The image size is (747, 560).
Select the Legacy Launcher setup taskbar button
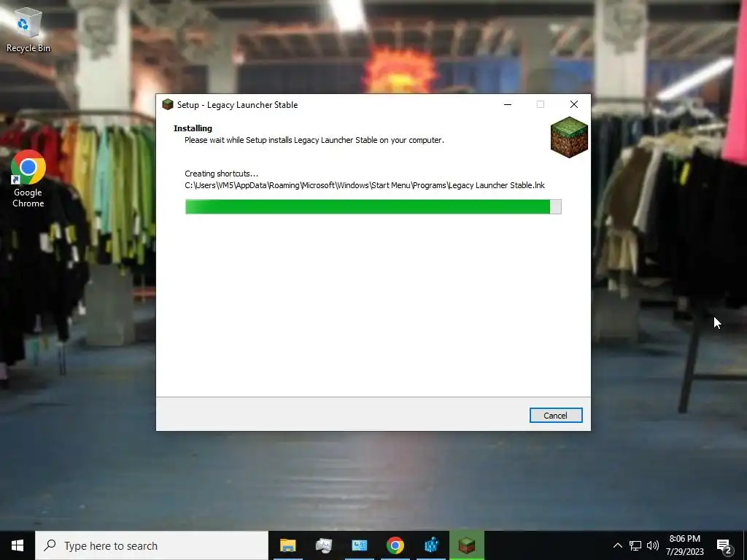(x=467, y=545)
